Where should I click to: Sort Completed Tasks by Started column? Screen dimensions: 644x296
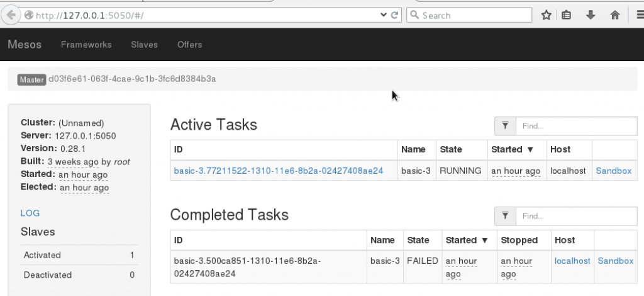pyautogui.click(x=466, y=240)
